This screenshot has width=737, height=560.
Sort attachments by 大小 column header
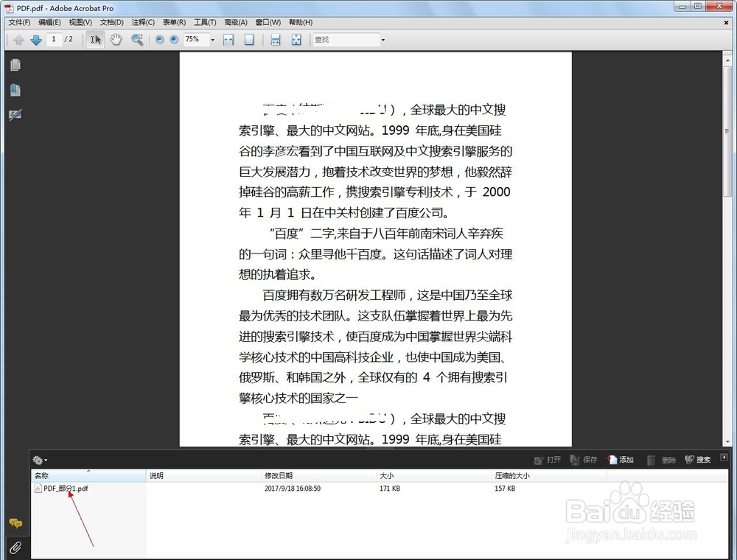point(434,475)
